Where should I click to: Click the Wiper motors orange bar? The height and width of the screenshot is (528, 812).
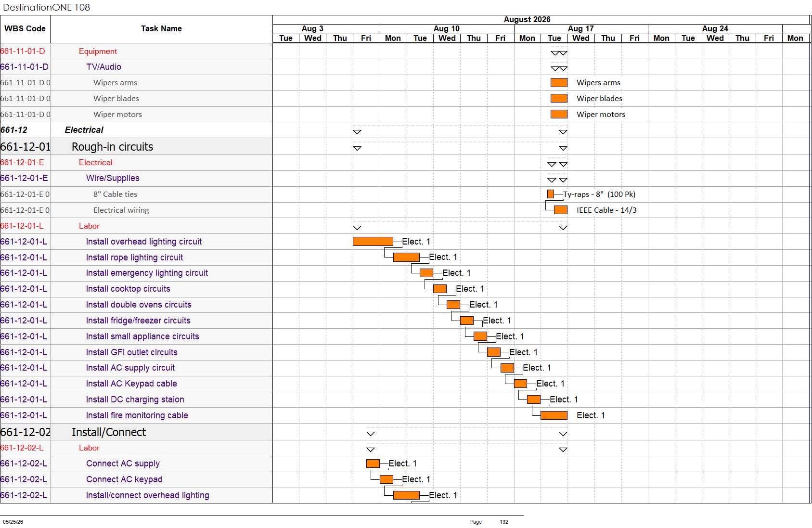[559, 114]
